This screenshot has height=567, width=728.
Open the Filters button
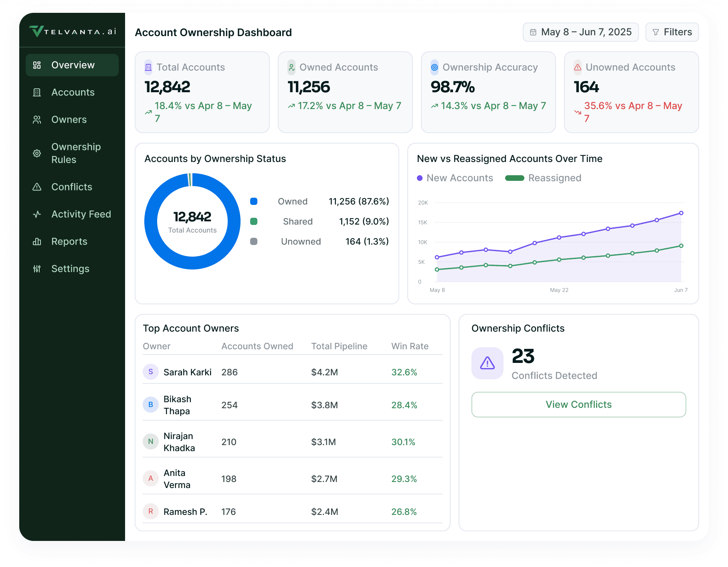(672, 32)
